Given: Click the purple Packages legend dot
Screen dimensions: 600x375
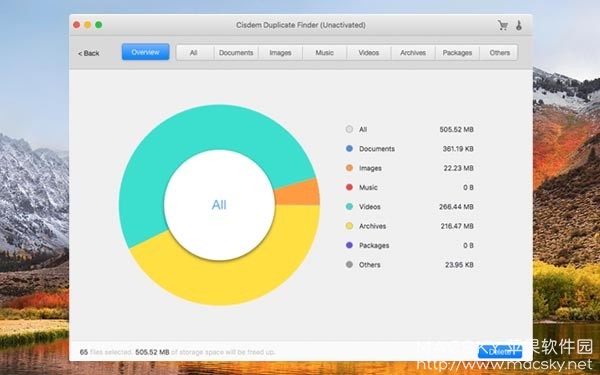Looking at the screenshot, I should (349, 245).
